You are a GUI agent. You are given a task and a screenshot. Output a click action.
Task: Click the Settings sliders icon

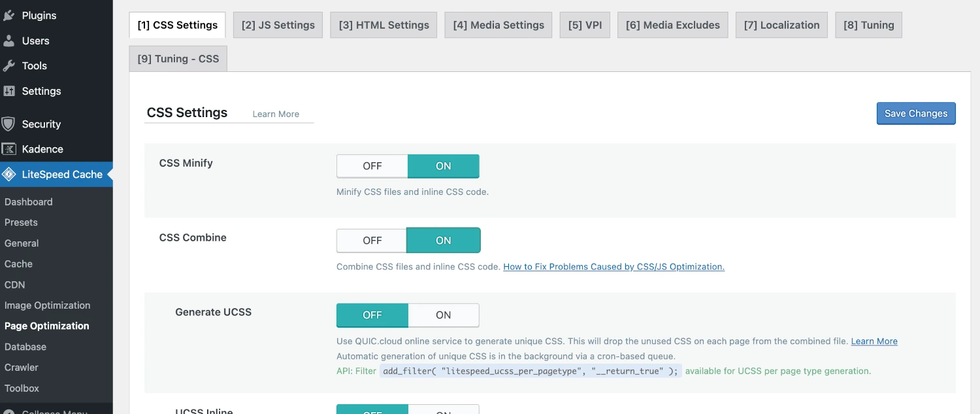8,91
